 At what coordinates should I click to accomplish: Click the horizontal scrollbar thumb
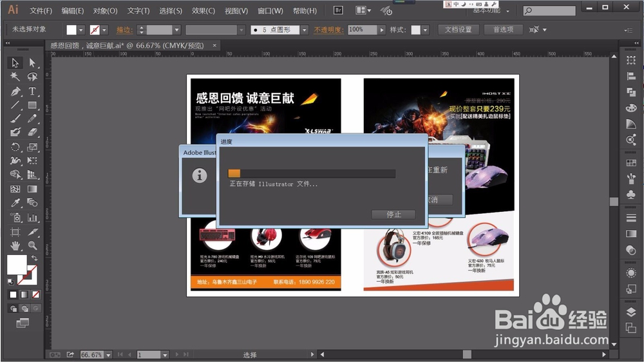tap(467, 354)
